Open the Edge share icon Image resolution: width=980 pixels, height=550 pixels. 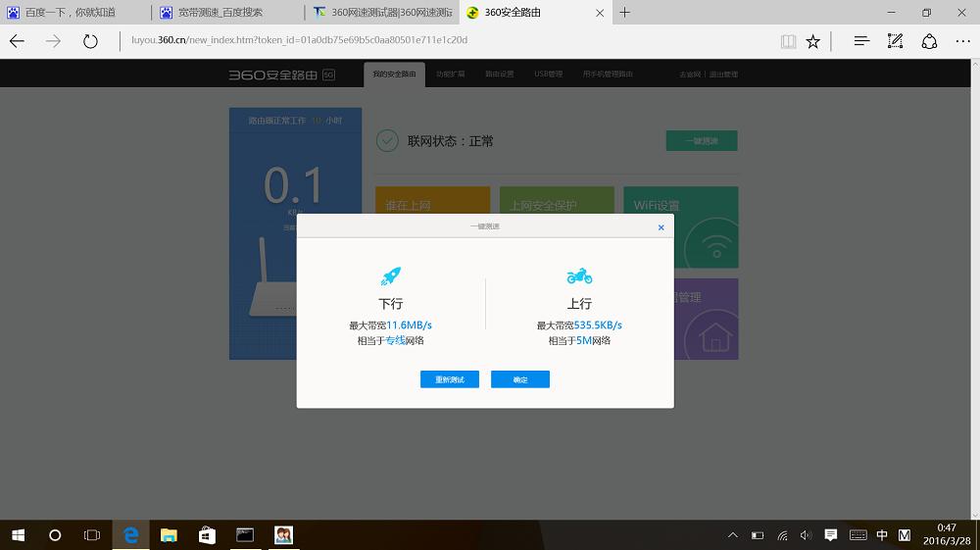pos(929,41)
